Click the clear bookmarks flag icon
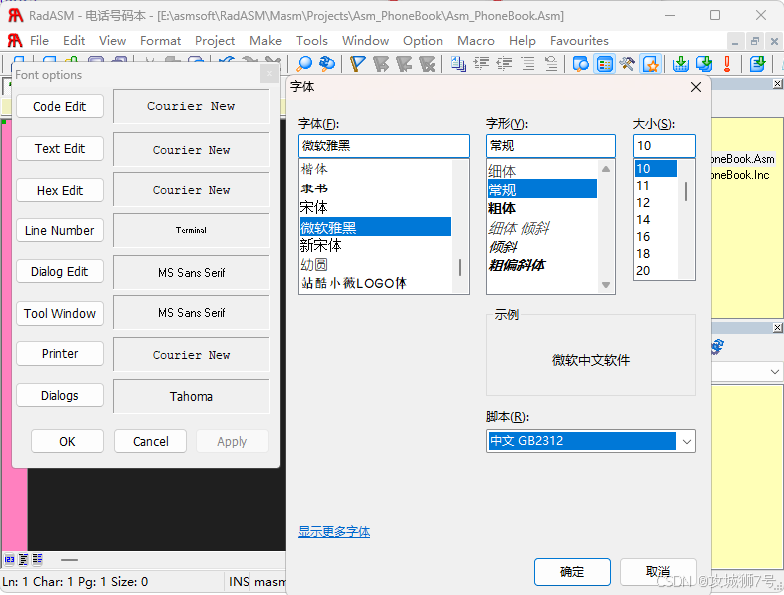The height and width of the screenshot is (595, 784). point(427,64)
